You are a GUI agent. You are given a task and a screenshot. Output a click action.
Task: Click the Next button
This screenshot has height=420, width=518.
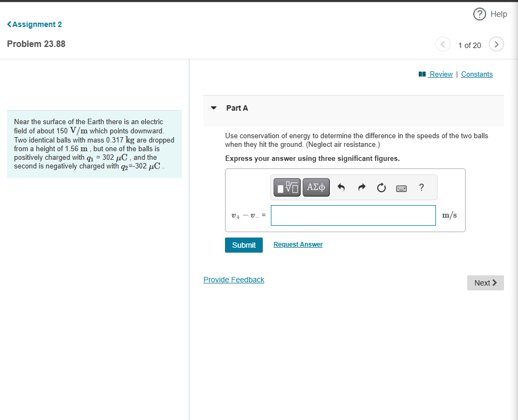coord(485,283)
